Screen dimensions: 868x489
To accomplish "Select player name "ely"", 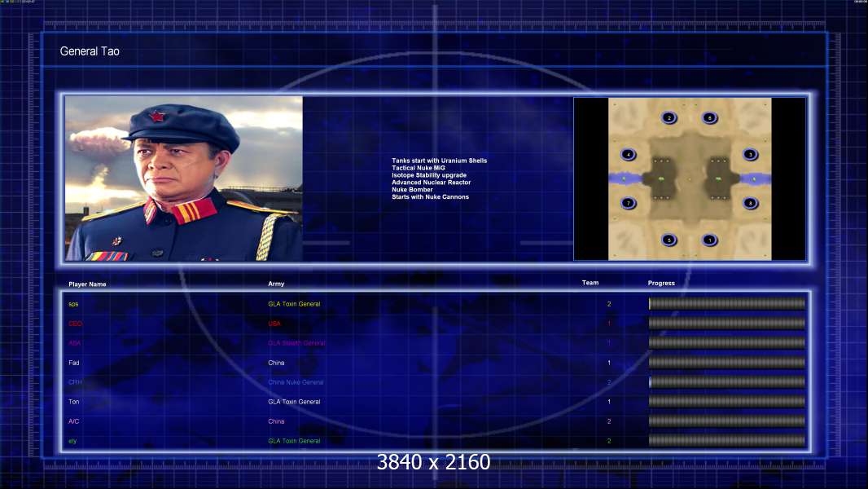I will click(x=72, y=442).
